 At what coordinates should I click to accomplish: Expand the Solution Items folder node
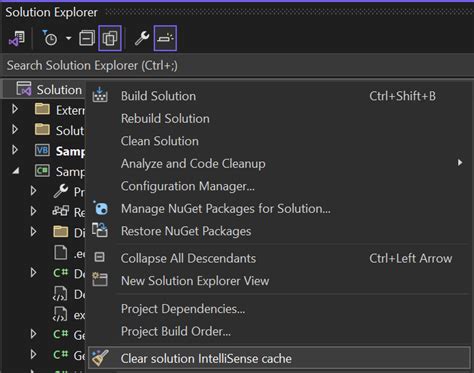(x=15, y=129)
